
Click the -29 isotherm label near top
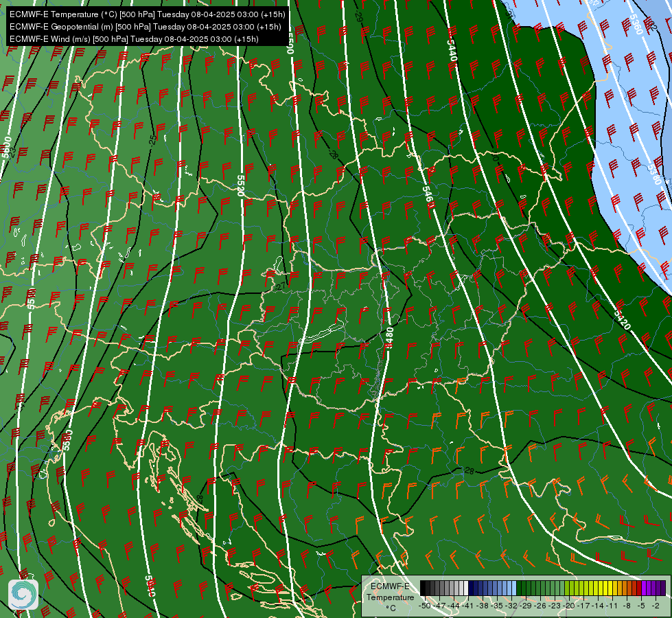click(359, 15)
